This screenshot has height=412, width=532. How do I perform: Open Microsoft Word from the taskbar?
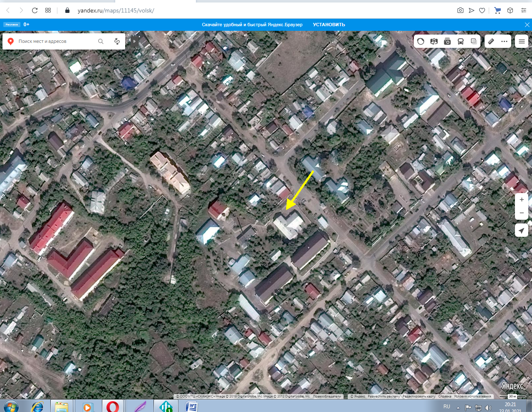(192, 406)
